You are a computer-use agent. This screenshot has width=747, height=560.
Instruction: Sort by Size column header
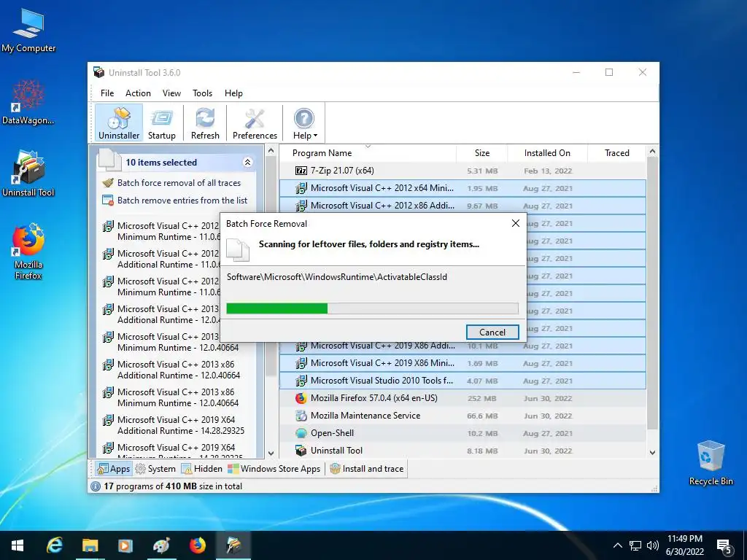[482, 153]
